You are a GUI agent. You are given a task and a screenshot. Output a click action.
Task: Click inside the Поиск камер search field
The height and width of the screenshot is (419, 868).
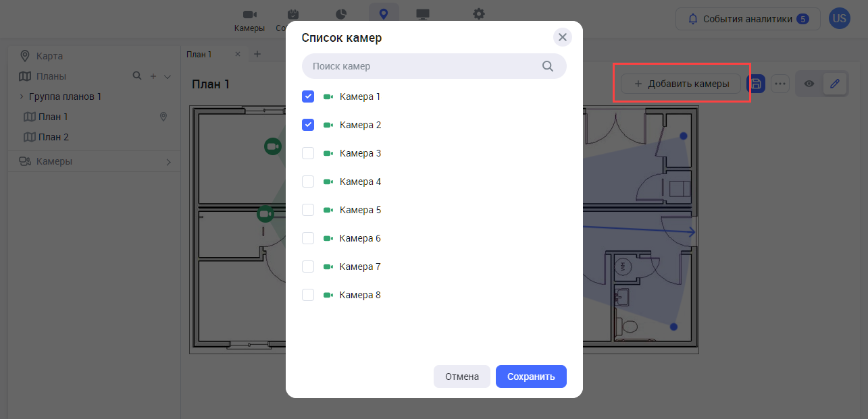tap(419, 66)
